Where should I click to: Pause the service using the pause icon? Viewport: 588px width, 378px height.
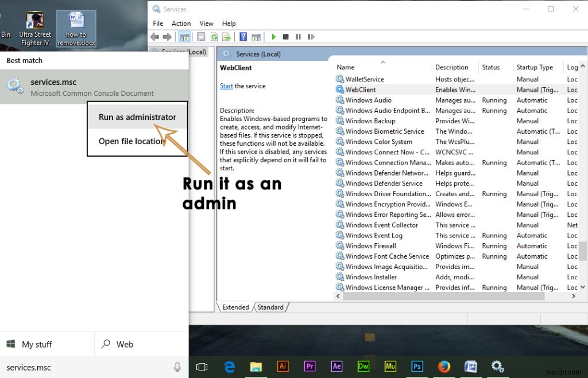[x=298, y=37]
